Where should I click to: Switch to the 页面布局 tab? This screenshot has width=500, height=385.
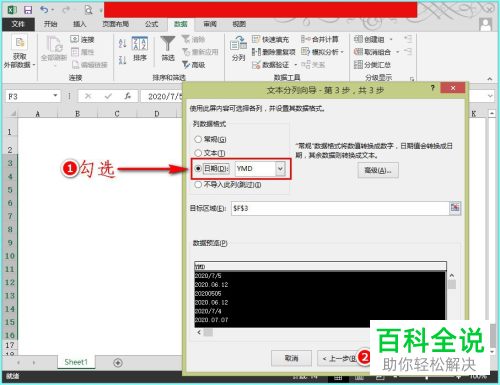(x=115, y=24)
